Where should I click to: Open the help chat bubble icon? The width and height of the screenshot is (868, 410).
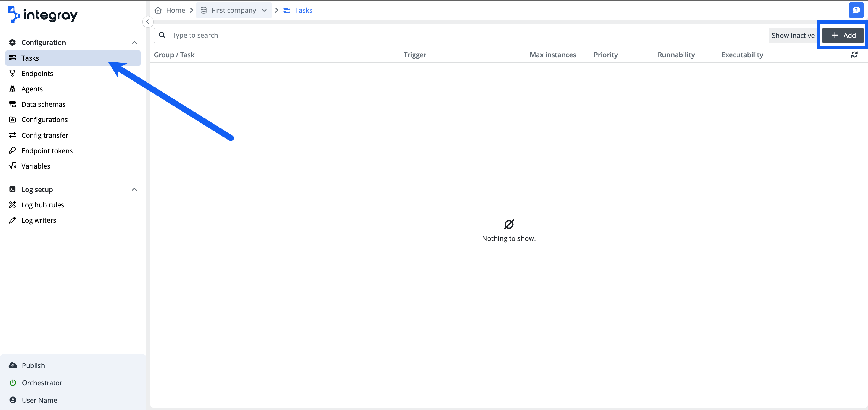click(856, 10)
